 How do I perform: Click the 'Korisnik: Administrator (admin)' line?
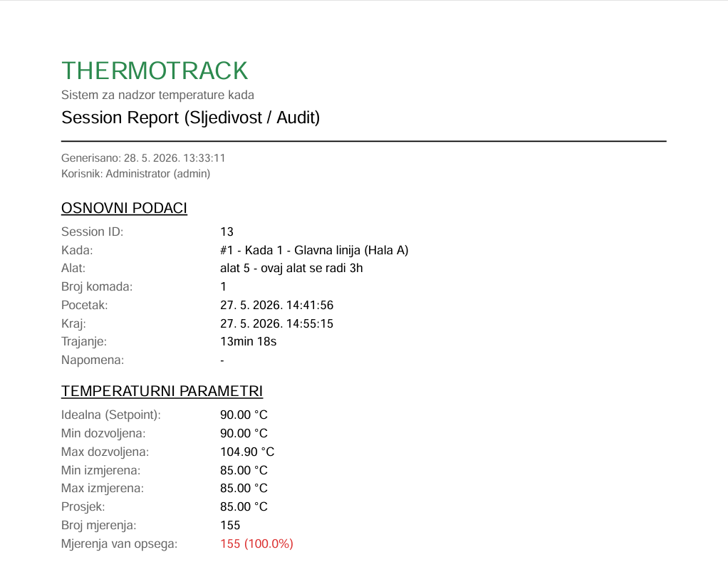pyautogui.click(x=135, y=174)
